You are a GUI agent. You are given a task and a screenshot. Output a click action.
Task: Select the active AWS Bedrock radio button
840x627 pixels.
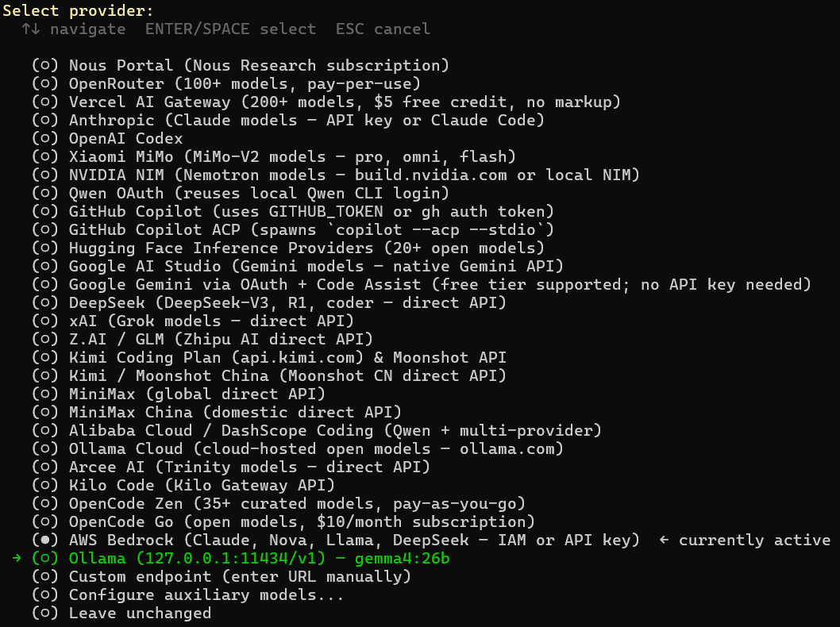pyautogui.click(x=45, y=540)
